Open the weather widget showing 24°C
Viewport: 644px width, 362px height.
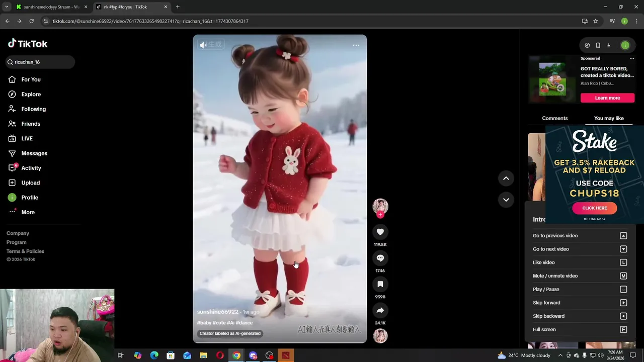(x=524, y=355)
